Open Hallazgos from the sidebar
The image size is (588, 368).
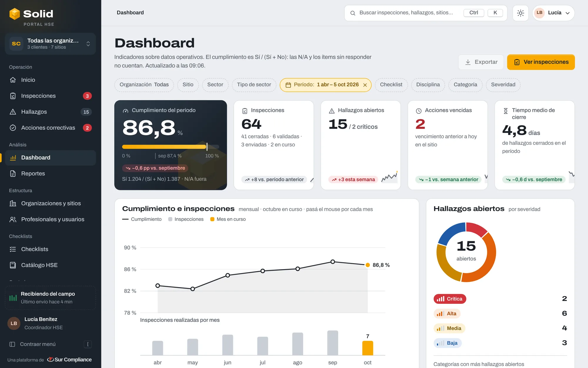point(50,112)
